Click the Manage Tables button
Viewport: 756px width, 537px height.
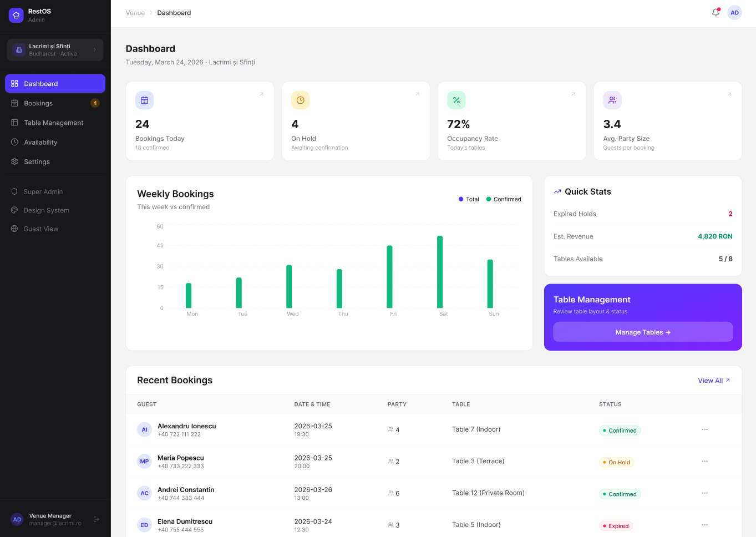(x=643, y=332)
